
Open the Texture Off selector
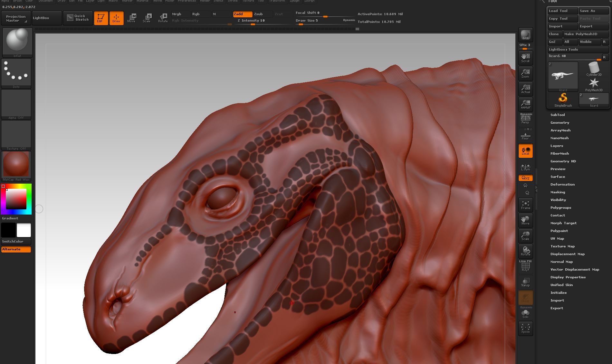(x=16, y=135)
